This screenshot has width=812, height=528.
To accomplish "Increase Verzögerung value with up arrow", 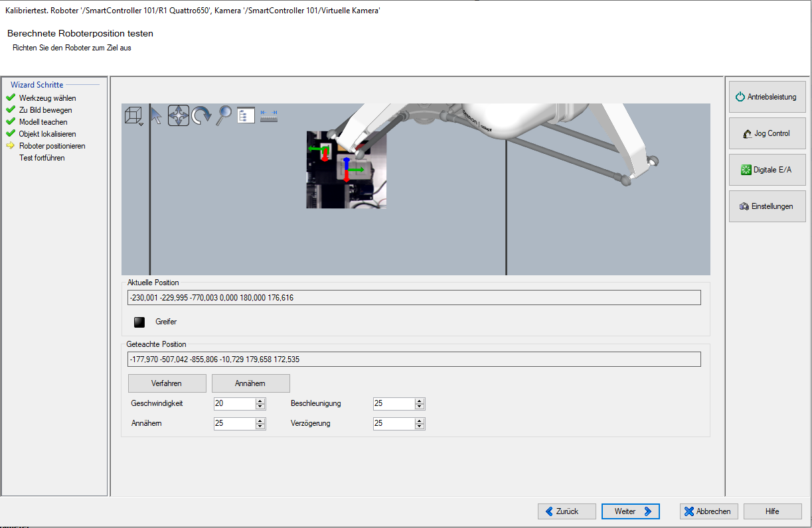I will (x=420, y=421).
